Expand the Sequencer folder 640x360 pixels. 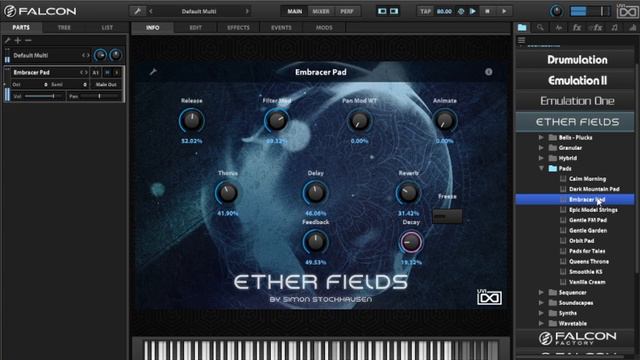tap(541, 292)
